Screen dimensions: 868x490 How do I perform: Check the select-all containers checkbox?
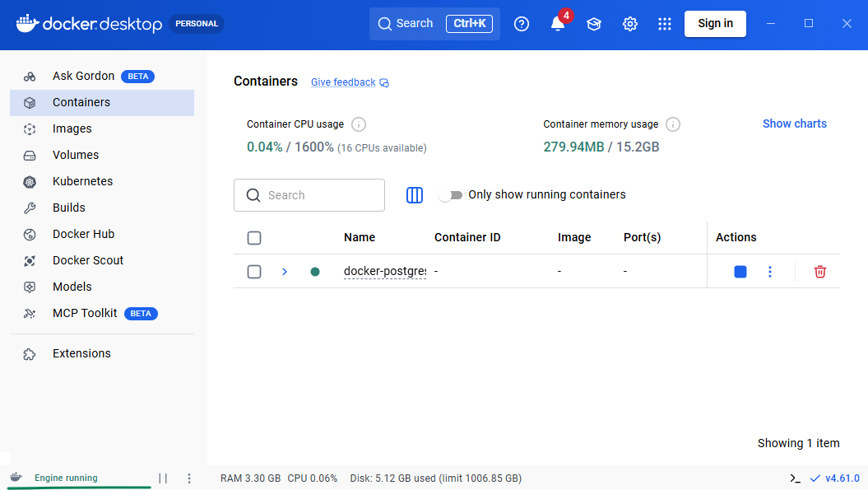tap(254, 237)
